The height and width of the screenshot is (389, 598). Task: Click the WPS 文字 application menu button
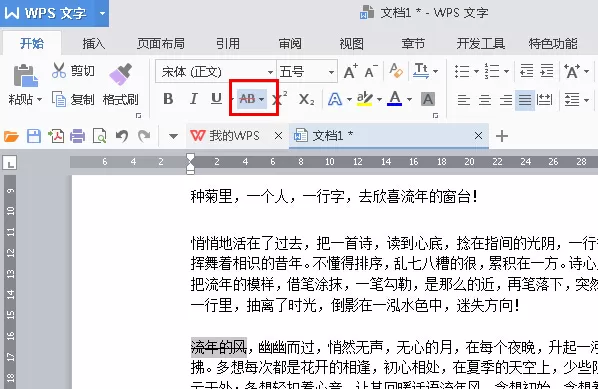47,13
